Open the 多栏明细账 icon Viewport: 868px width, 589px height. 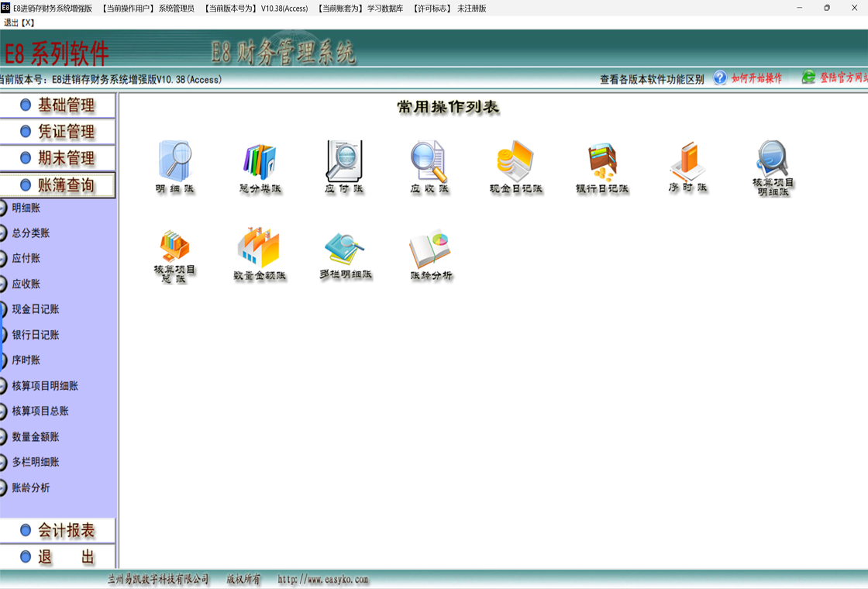point(346,250)
